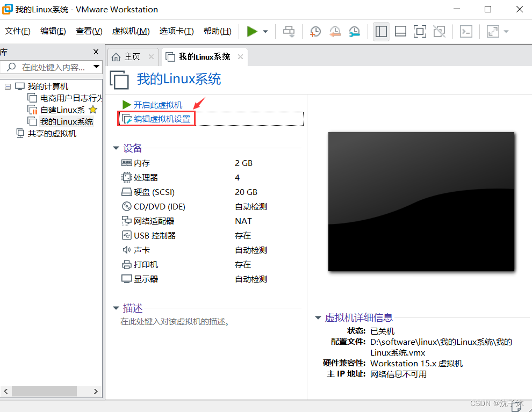Collapse the 我的计算机 tree node

8,87
